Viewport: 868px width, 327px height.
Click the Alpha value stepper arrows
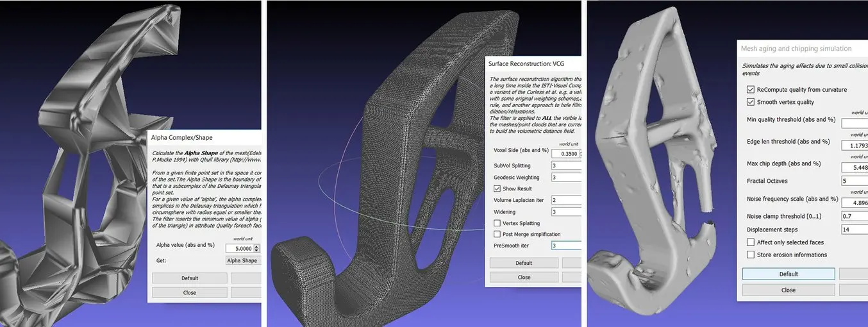(257, 248)
